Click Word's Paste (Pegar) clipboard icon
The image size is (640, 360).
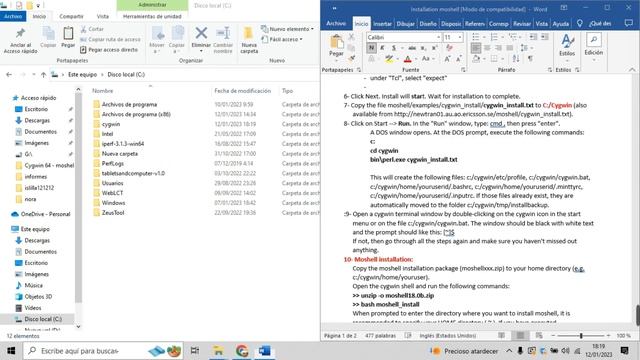pyautogui.click(x=336, y=42)
